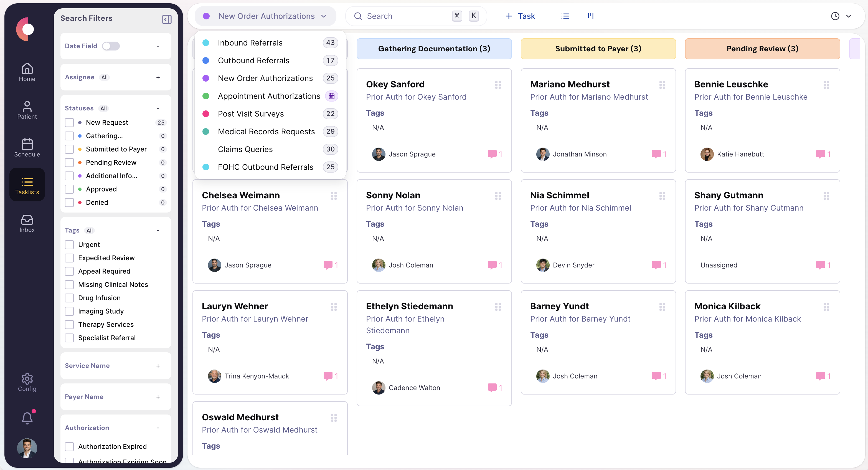The image size is (868, 470).
Task: Check notifications via the bell icon
Action: click(x=27, y=417)
